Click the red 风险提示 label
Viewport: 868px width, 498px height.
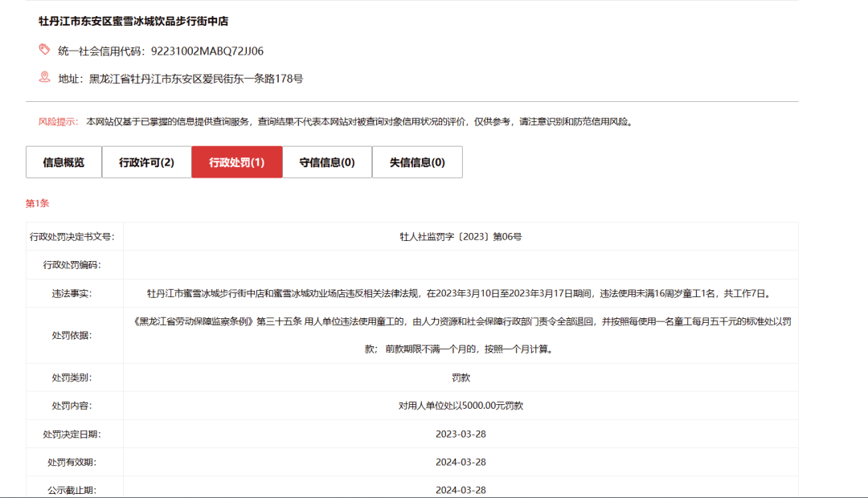(58, 122)
